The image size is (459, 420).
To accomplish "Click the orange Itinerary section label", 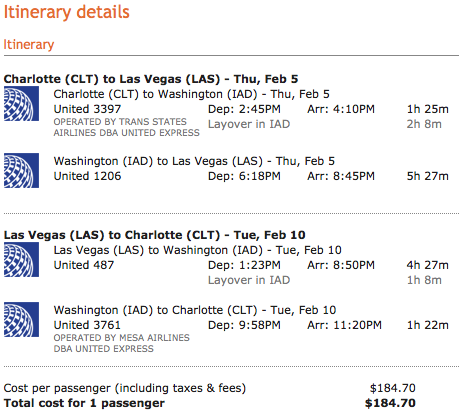I will coord(29,44).
